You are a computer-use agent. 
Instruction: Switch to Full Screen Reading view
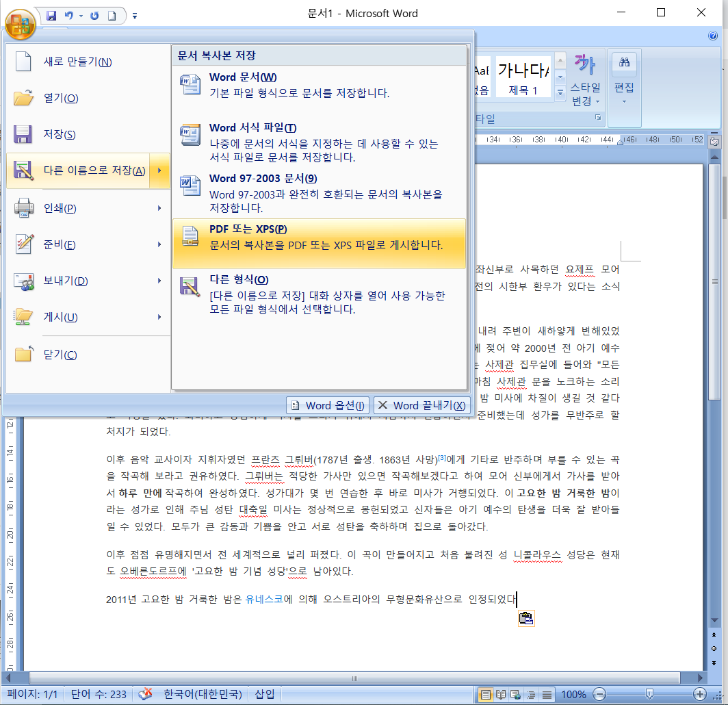pos(501,695)
